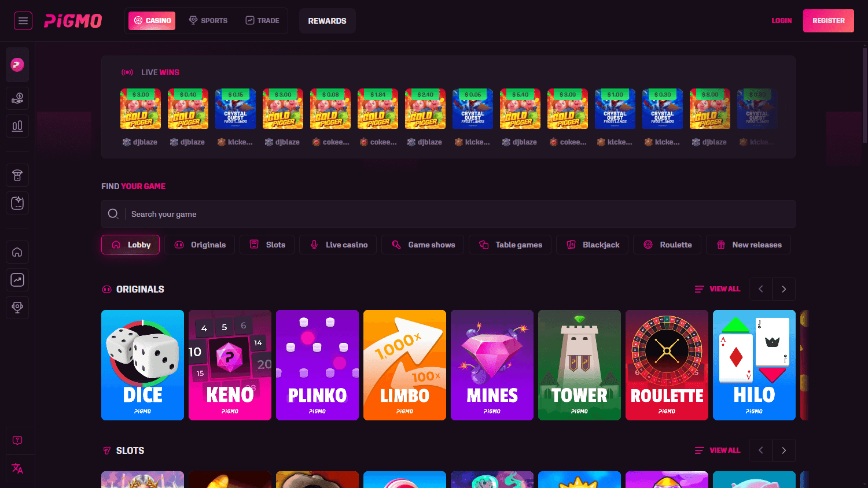Select the Blackjack category

[593, 245]
